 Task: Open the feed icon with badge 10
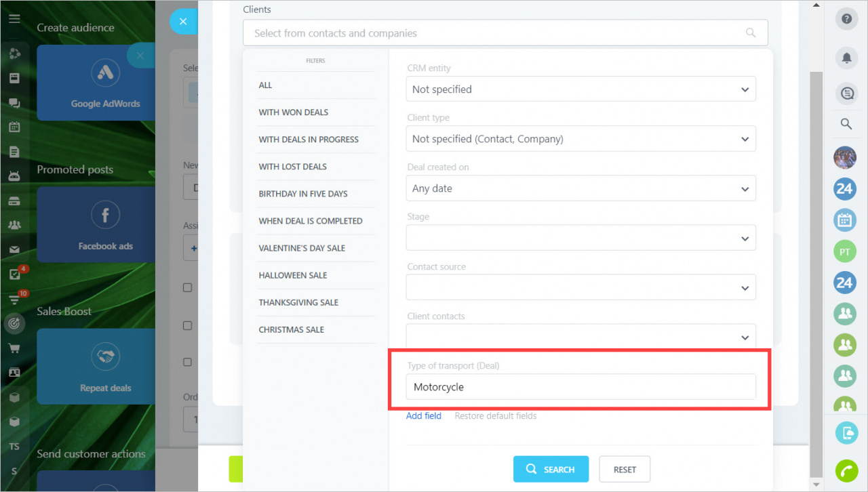[x=14, y=299]
